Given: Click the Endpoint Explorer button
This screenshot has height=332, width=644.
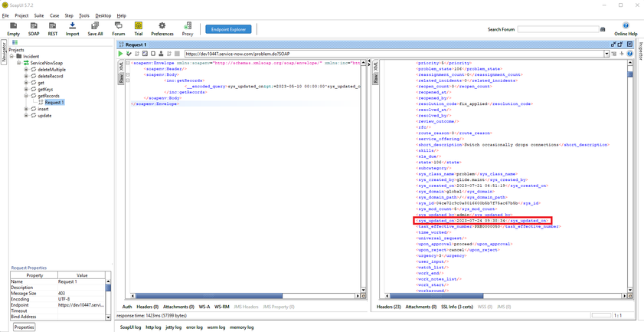Looking at the screenshot, I should (228, 29).
